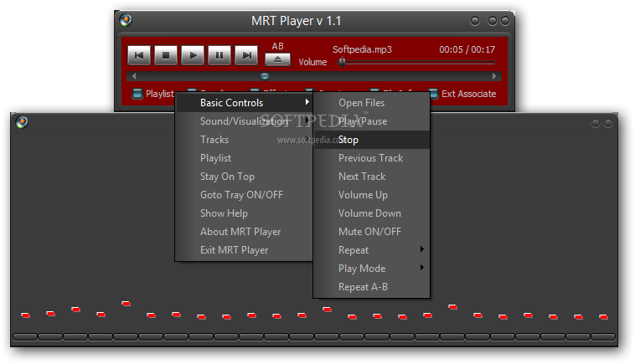The width and height of the screenshot is (635, 364).
Task: Click the eject/open button under AB
Action: (277, 59)
